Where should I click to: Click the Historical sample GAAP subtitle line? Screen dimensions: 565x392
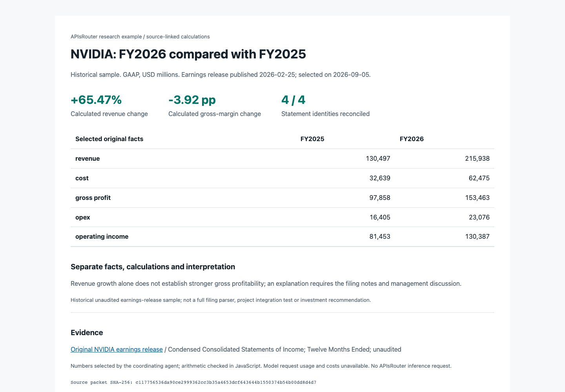(x=221, y=74)
